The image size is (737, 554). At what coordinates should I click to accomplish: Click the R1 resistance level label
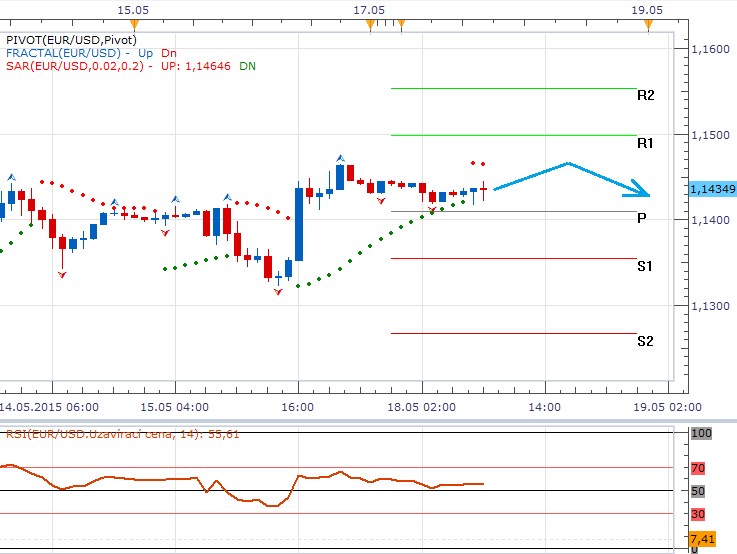645,144
